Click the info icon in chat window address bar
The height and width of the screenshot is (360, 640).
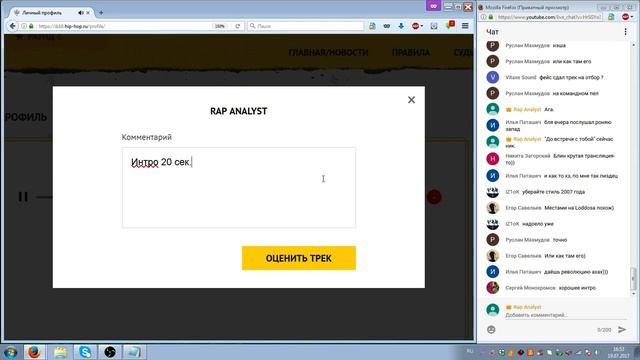point(484,17)
